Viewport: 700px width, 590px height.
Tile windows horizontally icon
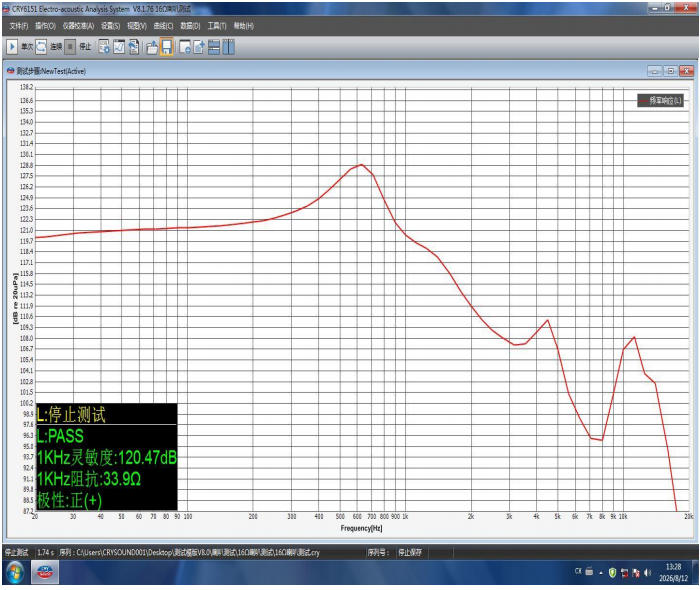pos(214,47)
